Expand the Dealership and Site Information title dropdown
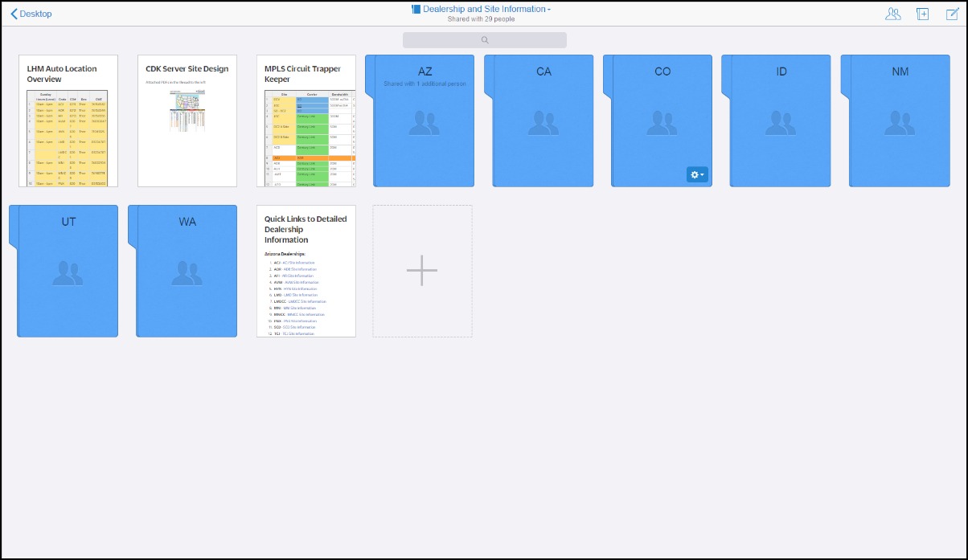The width and height of the screenshot is (968, 560). pos(549,10)
